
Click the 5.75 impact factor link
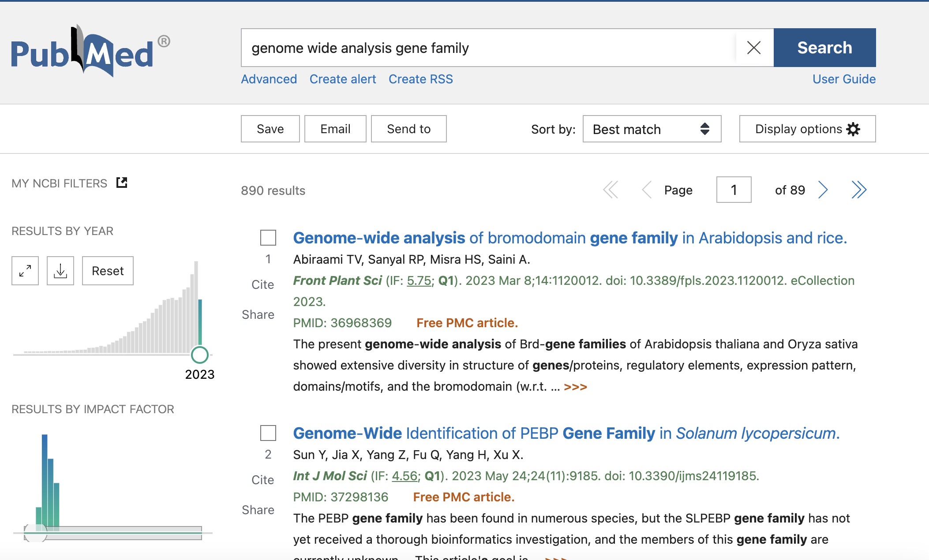[419, 280]
